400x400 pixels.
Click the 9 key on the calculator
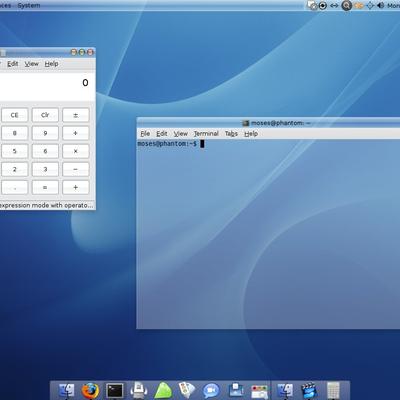[45, 133]
